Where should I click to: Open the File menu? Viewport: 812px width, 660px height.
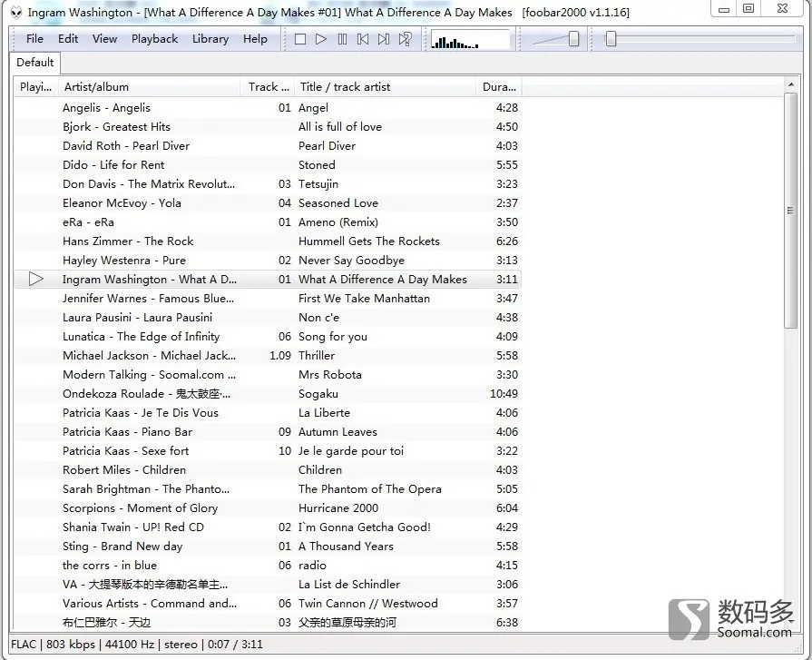pyautogui.click(x=34, y=39)
